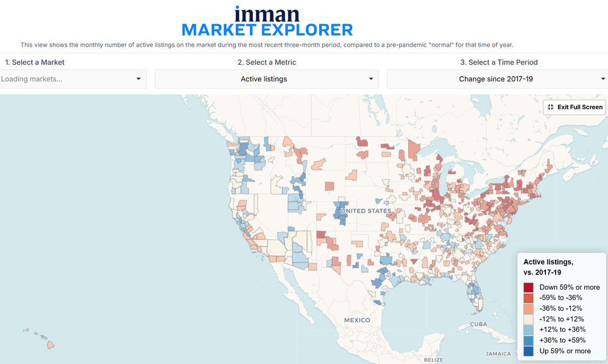The height and width of the screenshot is (364, 608).
Task: Click the Hawaii market region on the map
Action: (51, 345)
